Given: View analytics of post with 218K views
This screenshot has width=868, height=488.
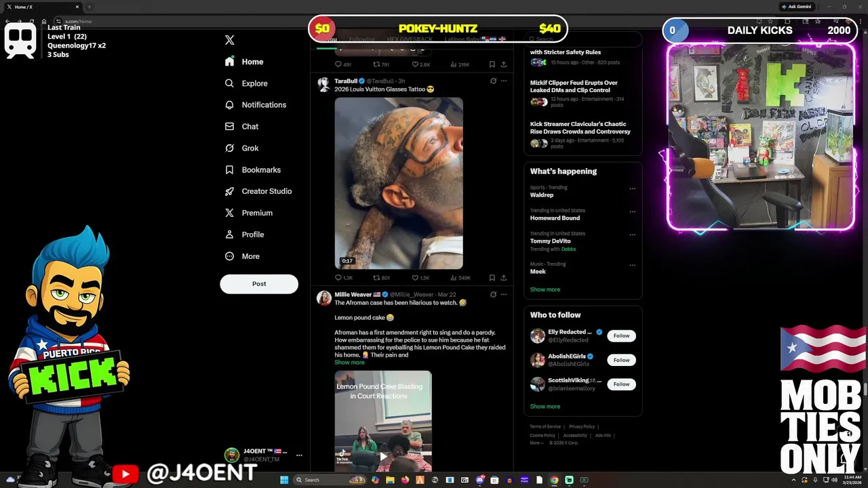Looking at the screenshot, I should click(460, 64).
